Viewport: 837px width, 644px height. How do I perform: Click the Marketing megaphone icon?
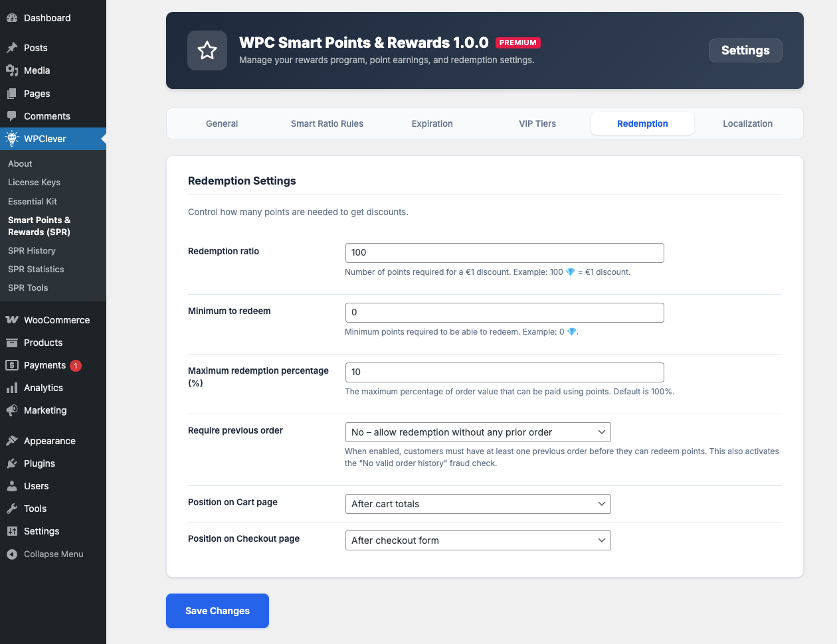[11, 410]
